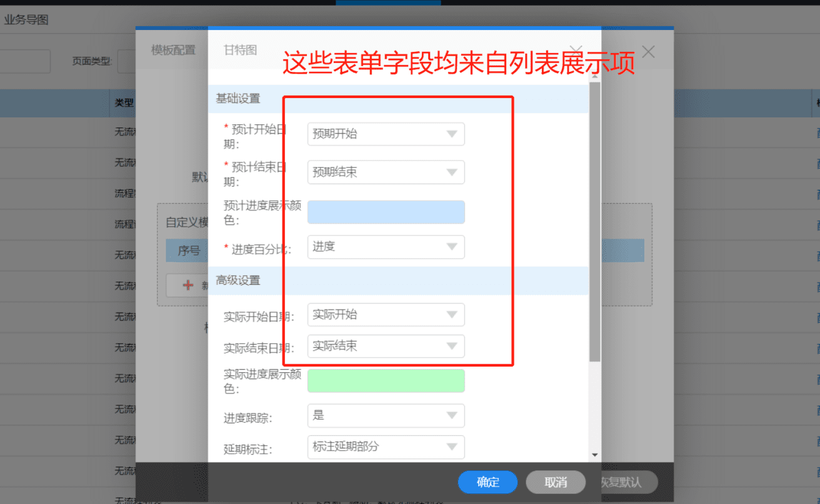Click the 取消 button
This screenshot has height=504, width=820.
click(556, 482)
